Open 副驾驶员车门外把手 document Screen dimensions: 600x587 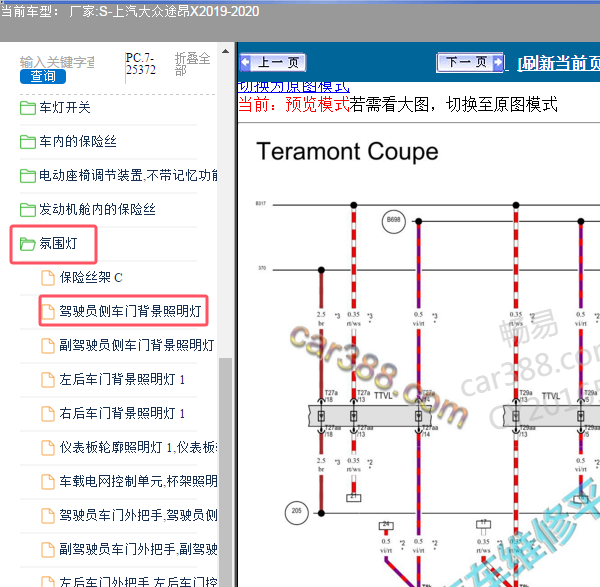[138, 549]
